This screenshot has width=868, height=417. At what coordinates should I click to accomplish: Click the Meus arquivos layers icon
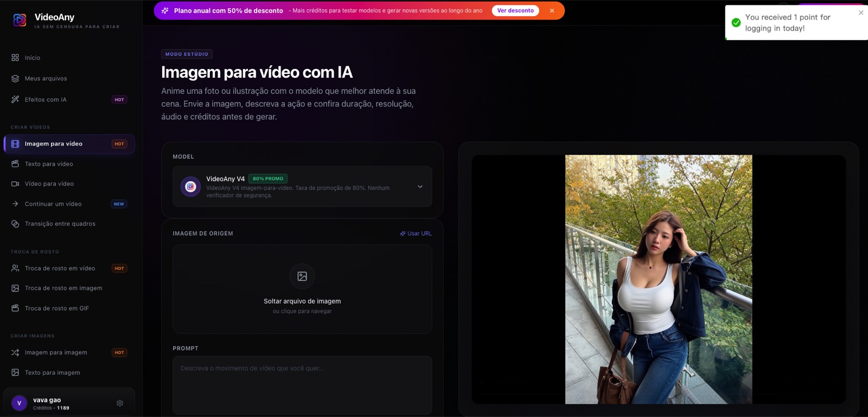pyautogui.click(x=15, y=79)
